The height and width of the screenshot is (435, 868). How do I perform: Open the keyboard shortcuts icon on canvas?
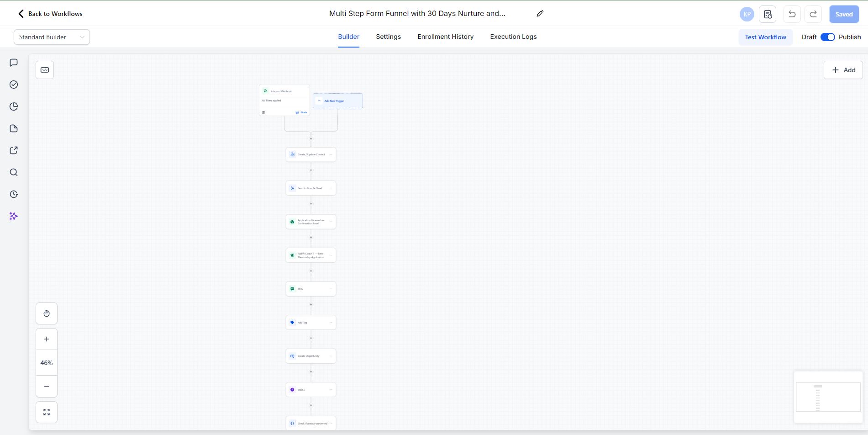pyautogui.click(x=44, y=69)
